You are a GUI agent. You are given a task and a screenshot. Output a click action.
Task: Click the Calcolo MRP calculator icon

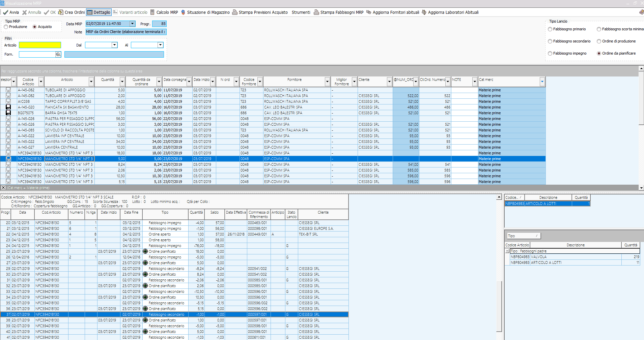coord(152,12)
